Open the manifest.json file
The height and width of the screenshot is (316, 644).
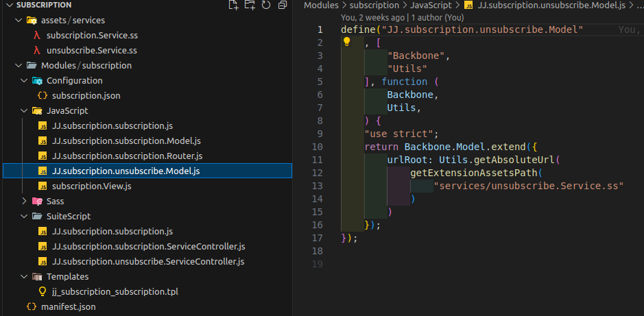[x=70, y=306]
